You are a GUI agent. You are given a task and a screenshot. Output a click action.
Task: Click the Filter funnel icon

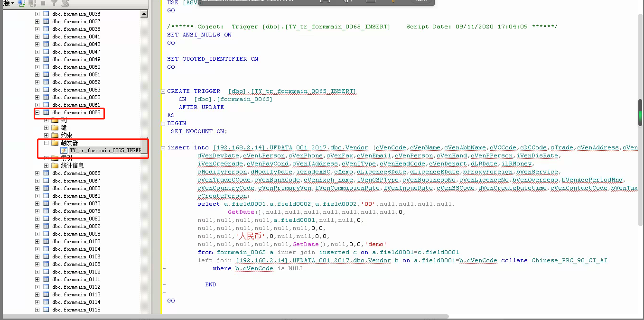pyautogui.click(x=54, y=3)
